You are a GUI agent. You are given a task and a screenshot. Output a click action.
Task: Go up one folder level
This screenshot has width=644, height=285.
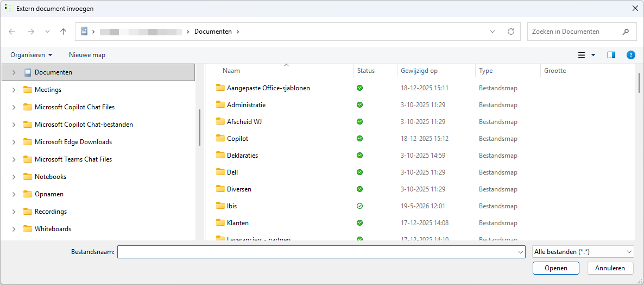[63, 31]
